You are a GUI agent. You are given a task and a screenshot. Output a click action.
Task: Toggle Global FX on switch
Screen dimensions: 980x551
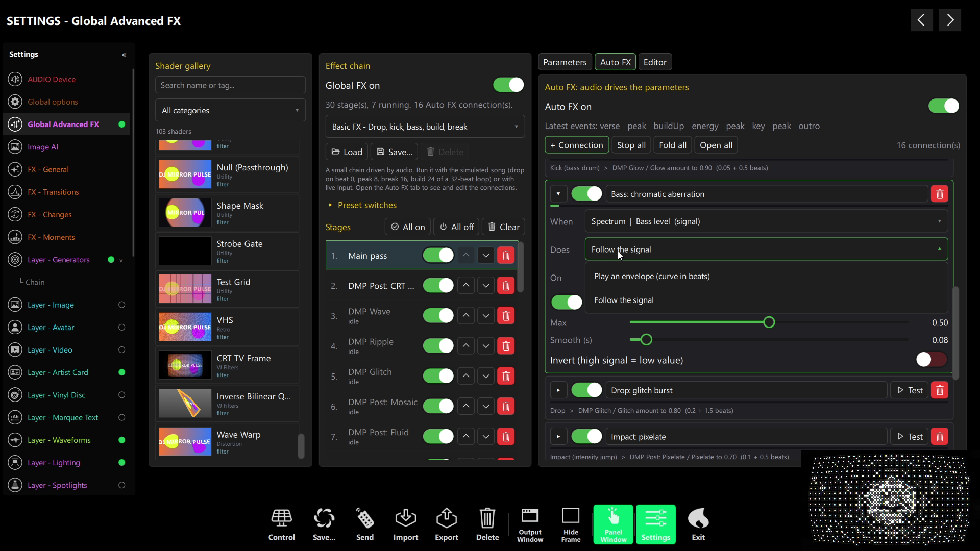(x=508, y=85)
